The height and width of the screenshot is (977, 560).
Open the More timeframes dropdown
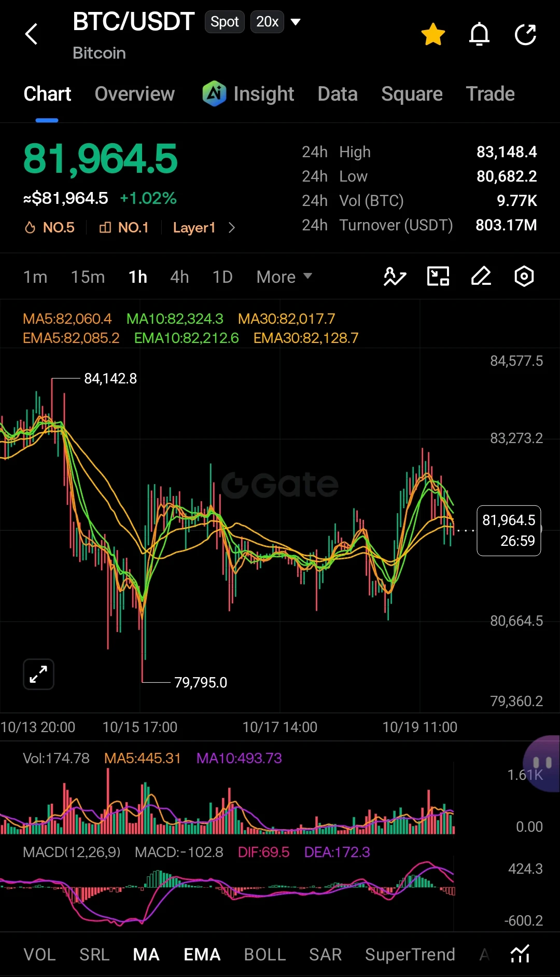point(284,277)
